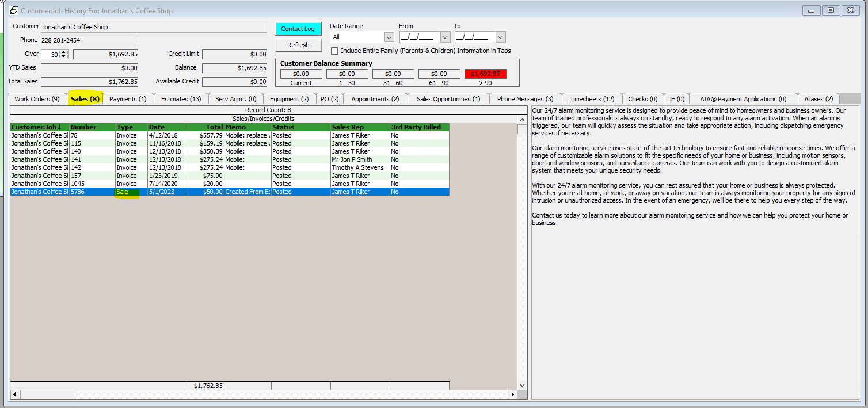The height and width of the screenshot is (408, 868).
Task: Select invoice number 78 row
Action: [74, 135]
